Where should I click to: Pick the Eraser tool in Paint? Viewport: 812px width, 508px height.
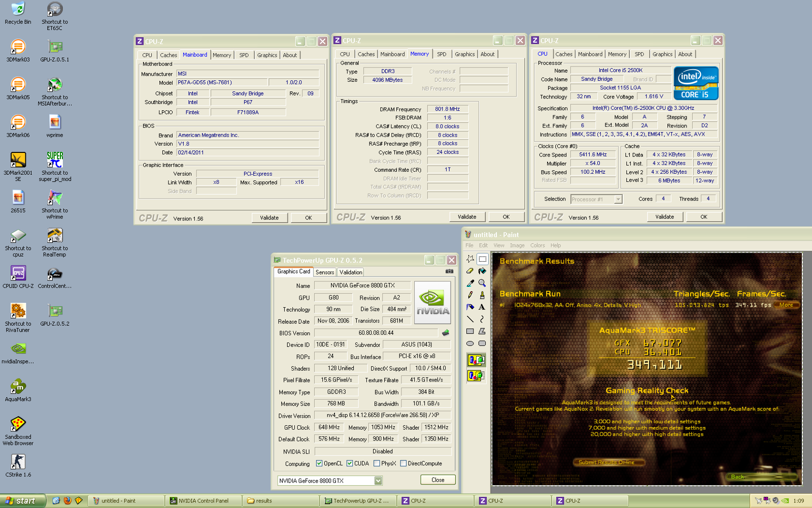coord(470,271)
